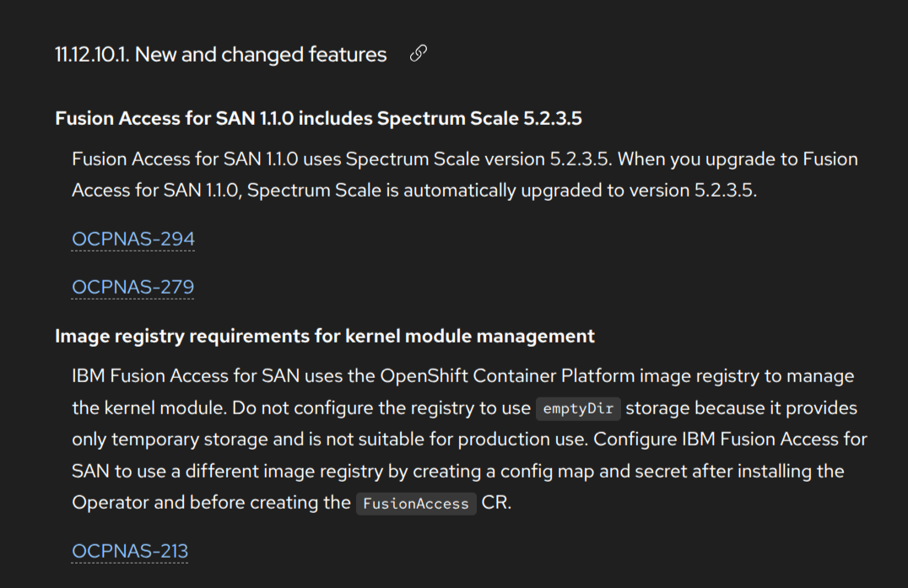Click the FusionAccess inline code text
908x588 pixels.
[x=415, y=504]
